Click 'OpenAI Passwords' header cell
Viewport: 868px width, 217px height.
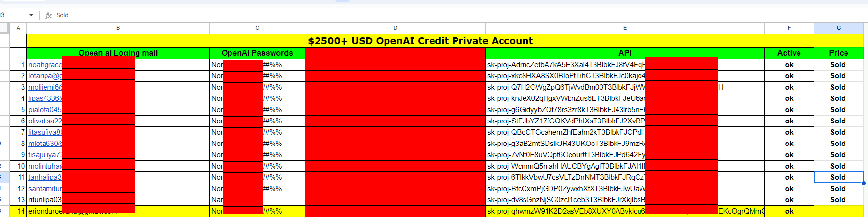point(257,53)
